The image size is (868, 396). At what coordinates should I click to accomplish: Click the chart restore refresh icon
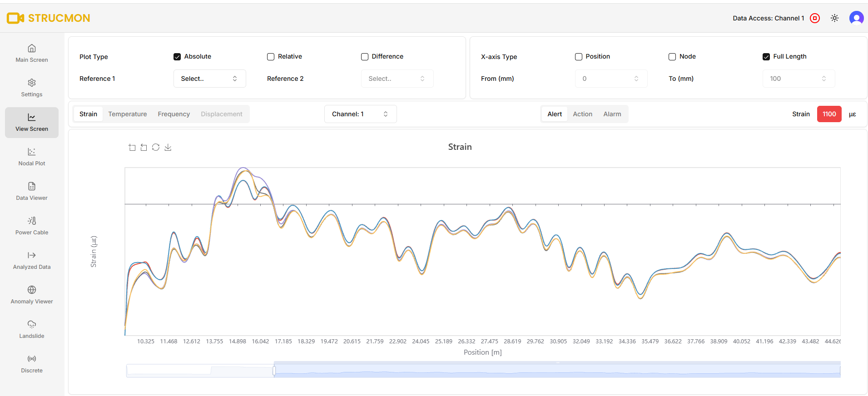(x=156, y=147)
